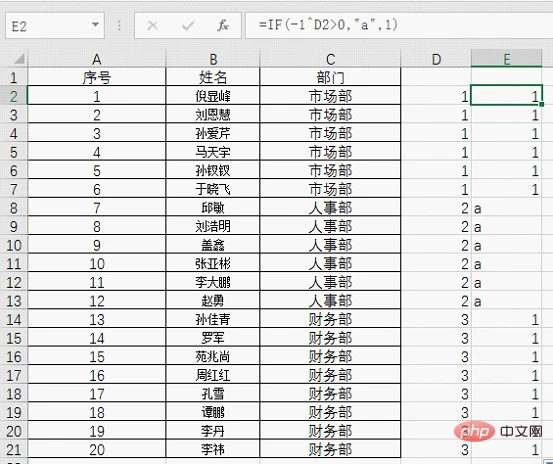Select cell with name 孔雪
This screenshot has width=553, height=464.
[213, 394]
